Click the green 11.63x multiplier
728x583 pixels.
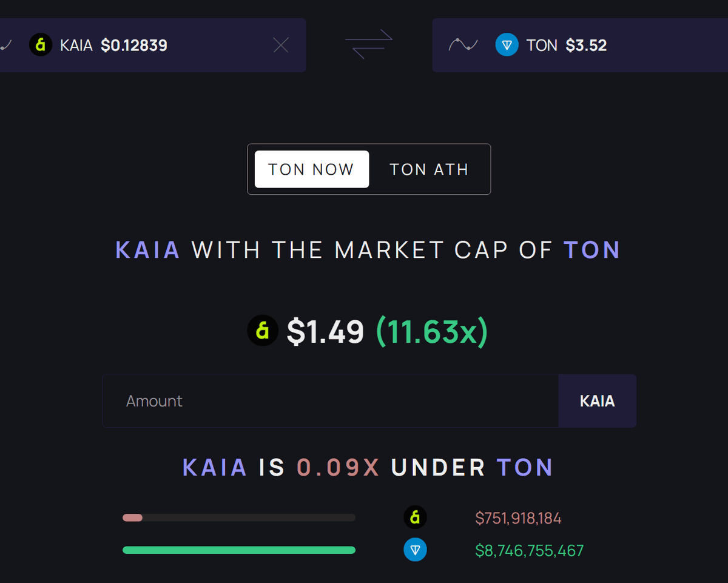coord(432,331)
